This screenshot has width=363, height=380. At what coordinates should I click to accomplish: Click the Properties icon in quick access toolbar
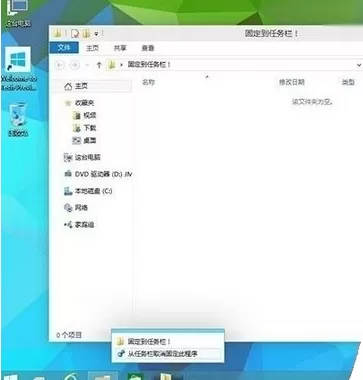[x=76, y=33]
